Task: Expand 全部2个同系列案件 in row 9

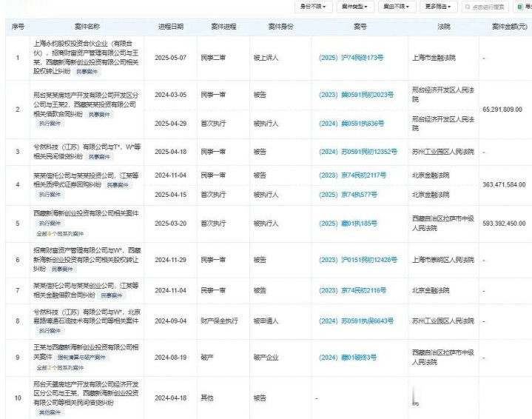Action: [x=60, y=368]
